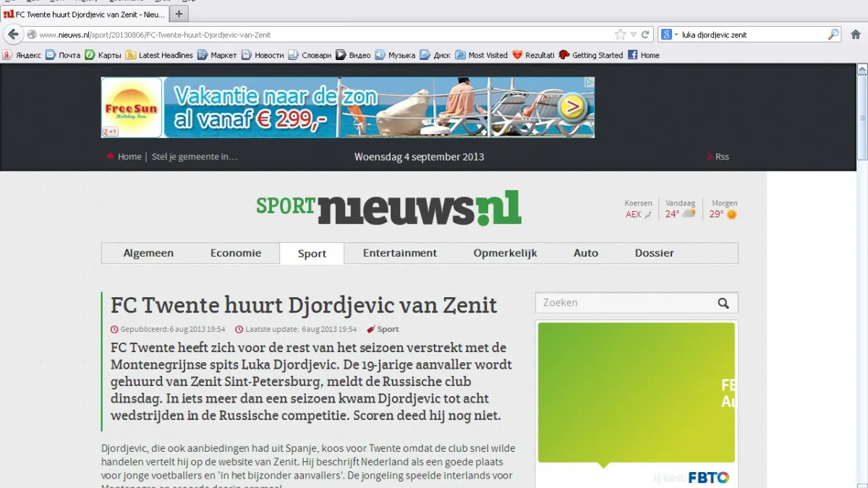This screenshot has width=868, height=488.
Task: Go to Home link in site top bar
Action: (x=124, y=156)
